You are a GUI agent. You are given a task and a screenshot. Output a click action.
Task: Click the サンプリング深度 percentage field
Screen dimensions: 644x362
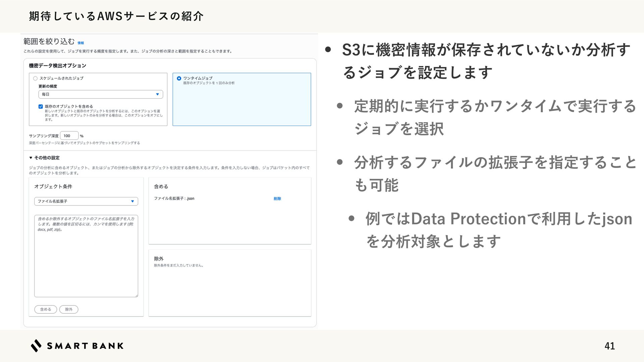pos(69,136)
